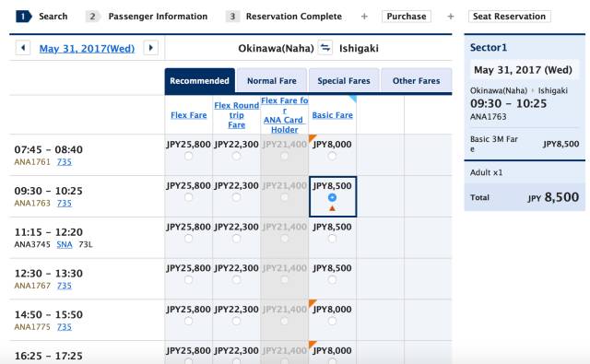Select Flex Round trip JPY22,300 for 12:30 flight
590x364 pixels.
[236, 279]
